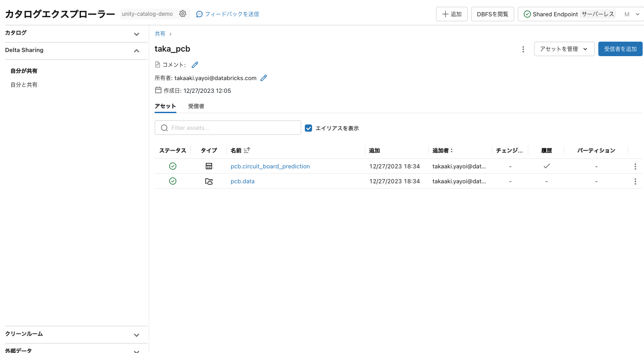Open the three-dot menu beside asset management
This screenshot has height=353, width=644.
click(523, 49)
